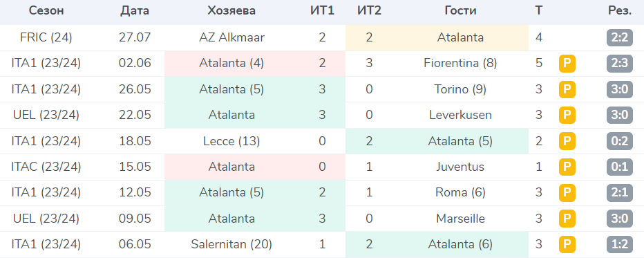Click the 0:1 result badge
Screen dimensions: 644x258
[620, 167]
